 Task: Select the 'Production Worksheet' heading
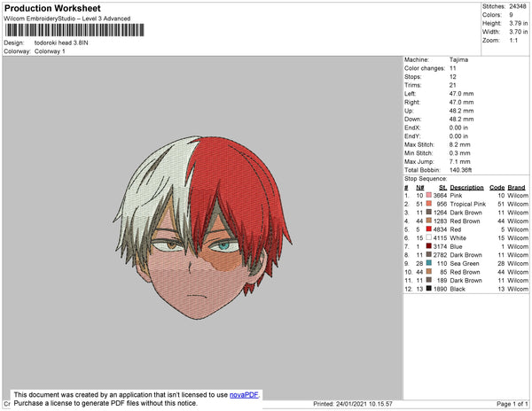coord(52,8)
